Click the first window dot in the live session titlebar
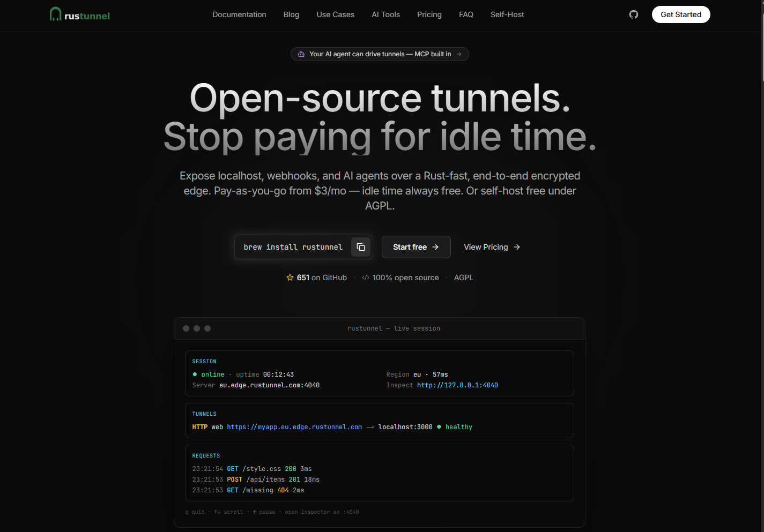Viewport: 764px width, 532px height. [186, 328]
